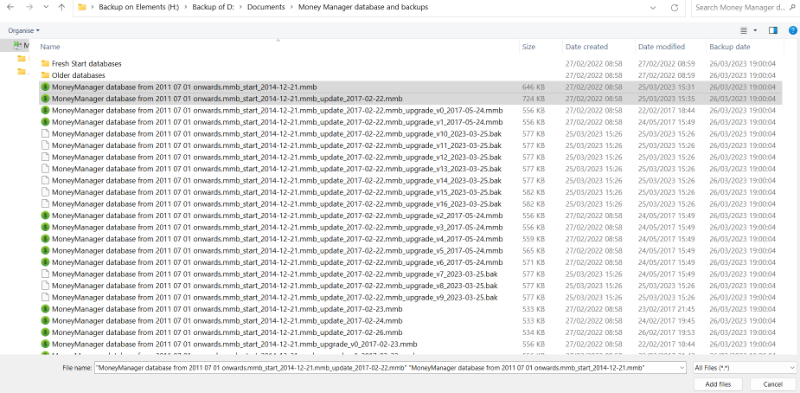Select upgrade_v4_2017-05-24.mmb file icon
Screen dimensions: 800x393
pyautogui.click(x=45, y=239)
